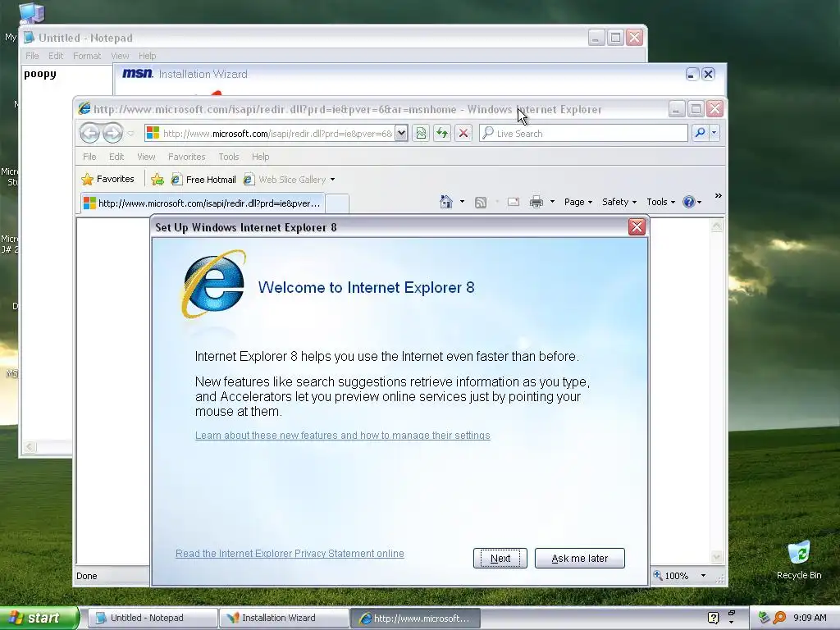840x630 pixels.
Task: Open a new blank tab
Action: tap(337, 203)
